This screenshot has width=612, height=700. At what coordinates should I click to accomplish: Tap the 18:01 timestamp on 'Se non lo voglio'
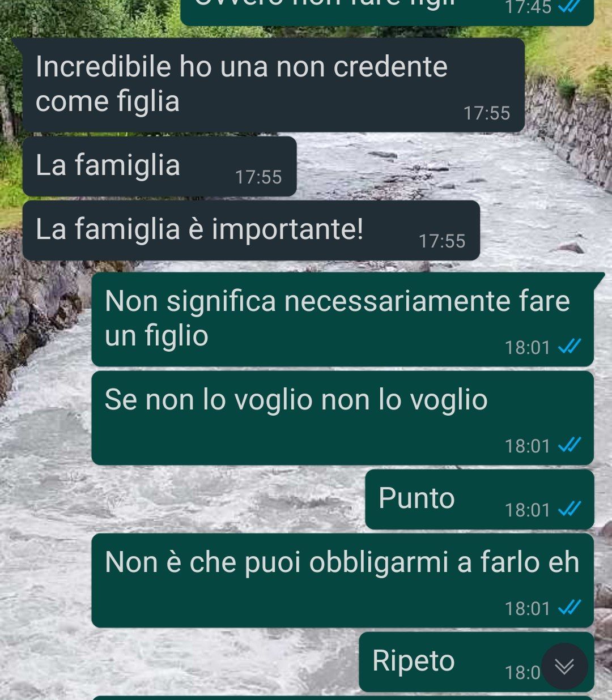tap(528, 446)
